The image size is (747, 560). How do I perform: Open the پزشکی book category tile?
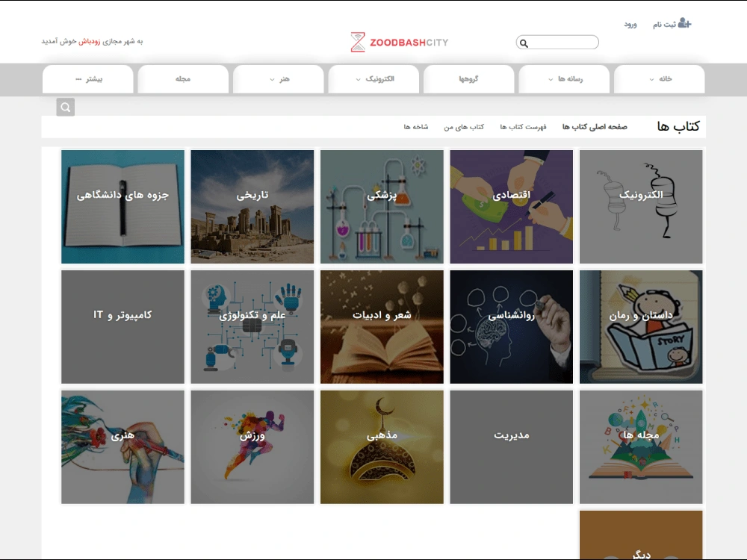382,207
